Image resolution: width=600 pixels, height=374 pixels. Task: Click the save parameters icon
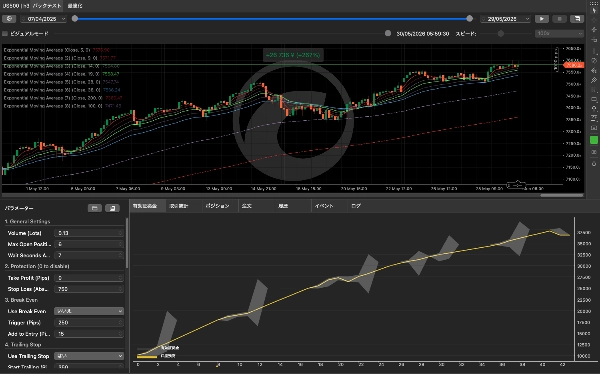point(112,208)
